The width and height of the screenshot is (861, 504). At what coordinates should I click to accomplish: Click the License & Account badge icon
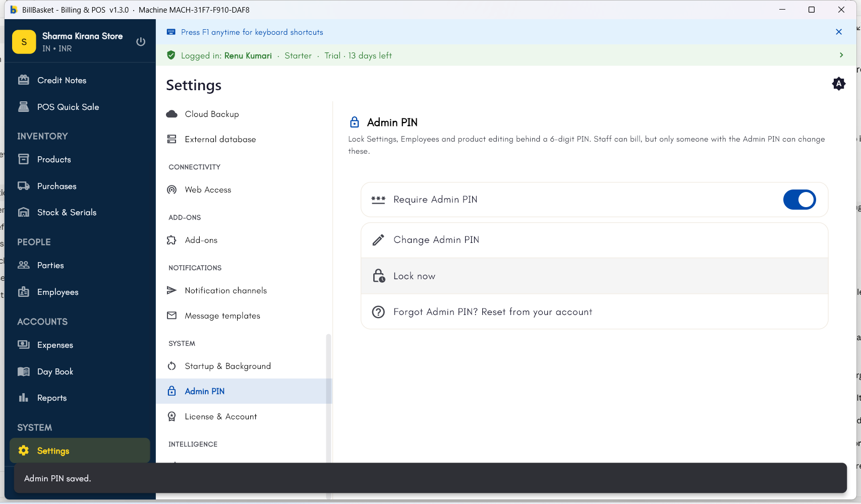coord(172,416)
